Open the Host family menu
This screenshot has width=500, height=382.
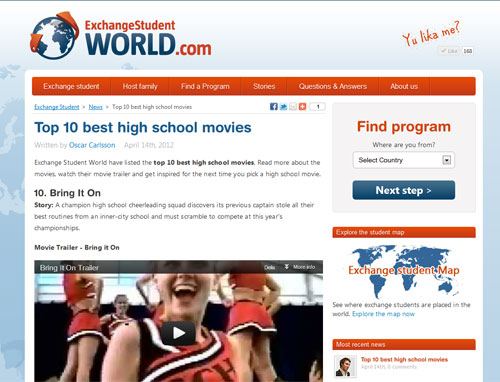(140, 86)
